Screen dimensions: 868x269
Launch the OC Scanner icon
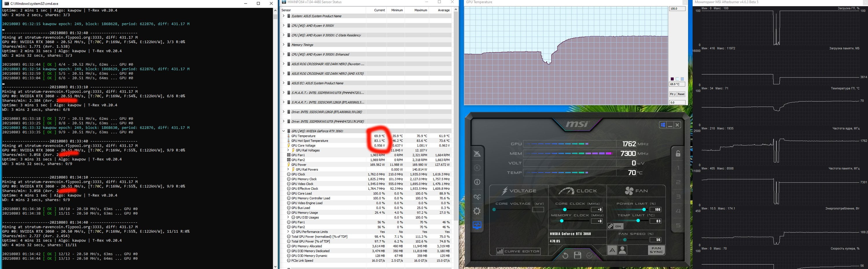(x=477, y=197)
